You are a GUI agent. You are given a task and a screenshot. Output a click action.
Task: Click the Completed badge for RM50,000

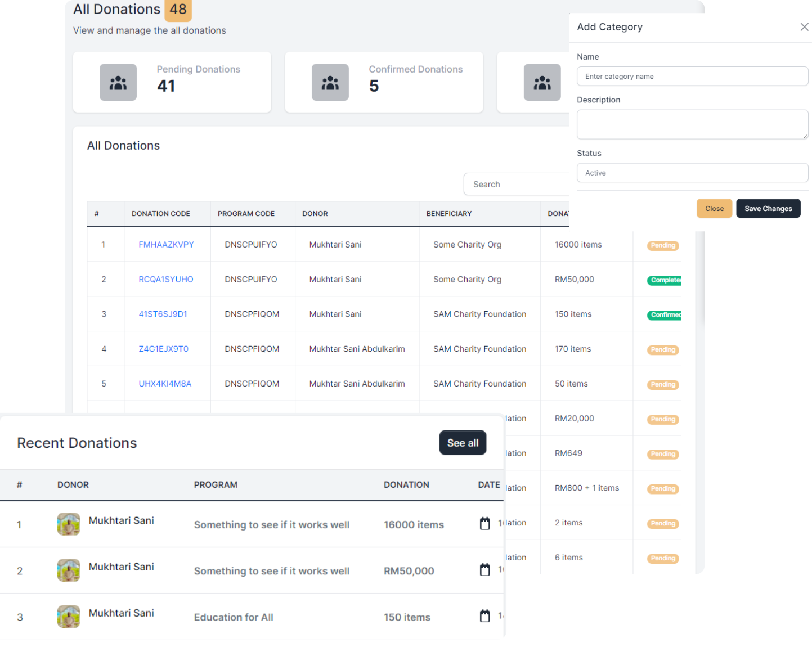665,280
